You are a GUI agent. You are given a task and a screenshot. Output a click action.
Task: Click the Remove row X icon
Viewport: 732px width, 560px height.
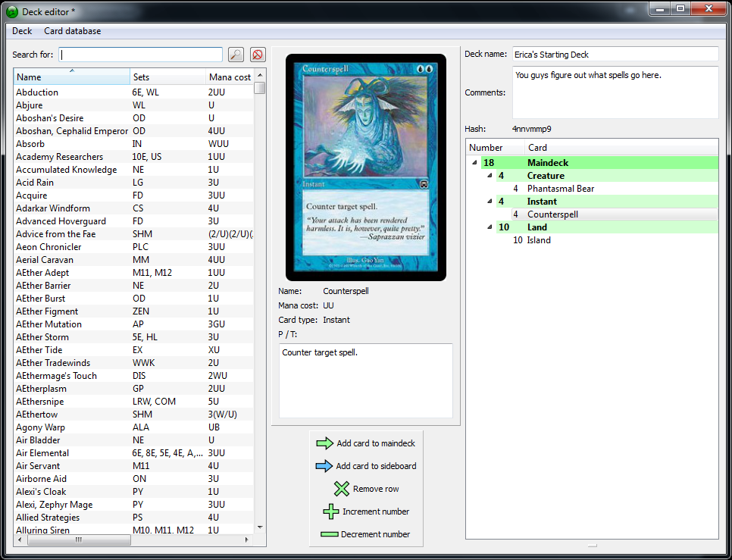click(x=342, y=489)
